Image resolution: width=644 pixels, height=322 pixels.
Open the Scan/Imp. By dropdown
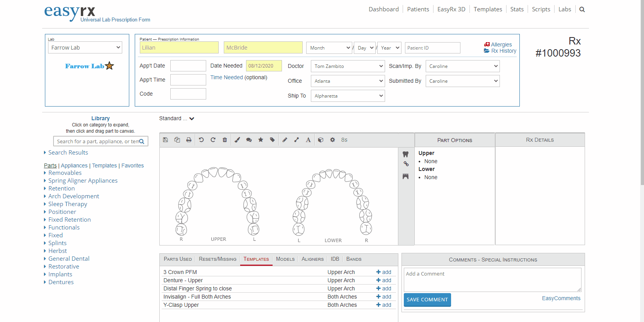[x=462, y=66]
